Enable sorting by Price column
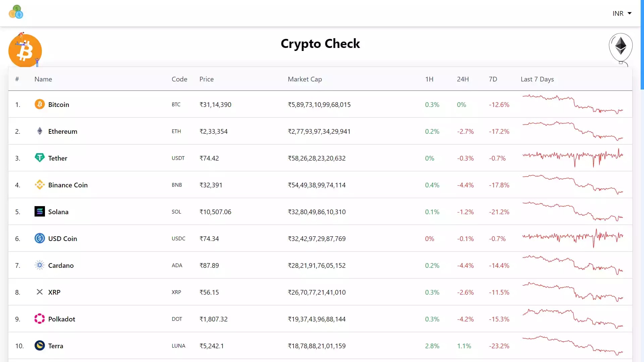 pos(206,79)
